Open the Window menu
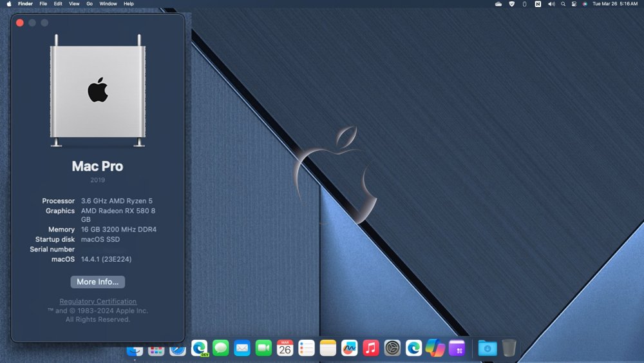Viewport: 644px width, 363px height. coord(108,4)
